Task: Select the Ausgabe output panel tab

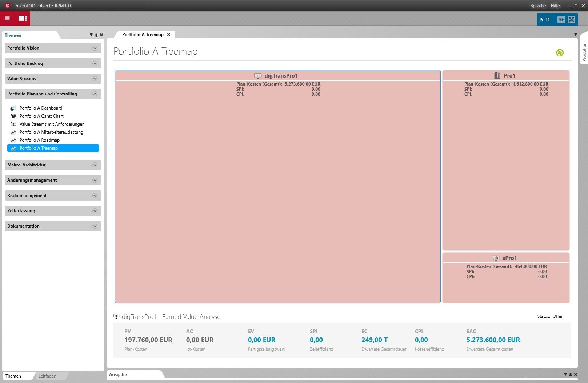Action: 118,375
